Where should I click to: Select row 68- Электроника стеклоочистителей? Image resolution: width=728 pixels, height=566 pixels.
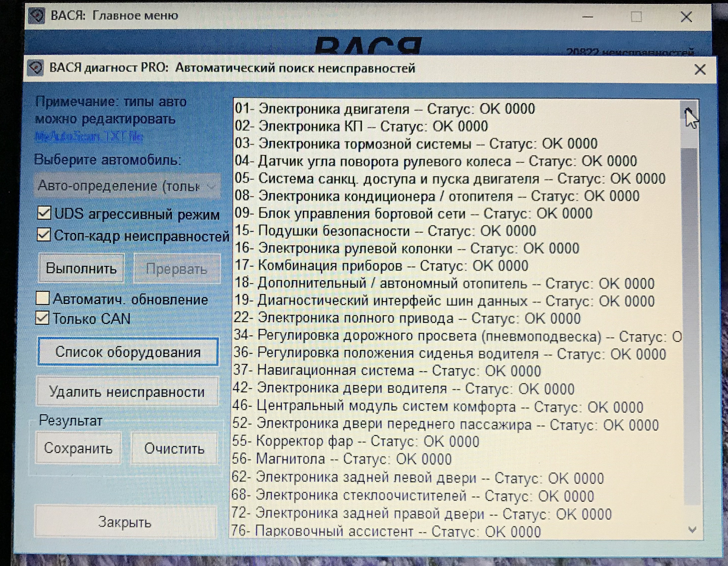413,495
